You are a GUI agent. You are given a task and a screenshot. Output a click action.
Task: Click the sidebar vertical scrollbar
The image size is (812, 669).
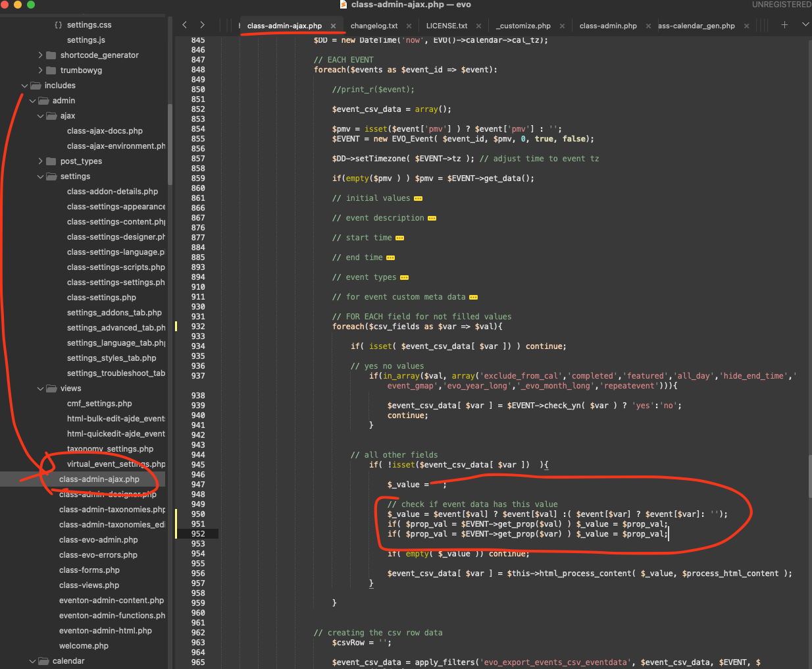[170, 145]
